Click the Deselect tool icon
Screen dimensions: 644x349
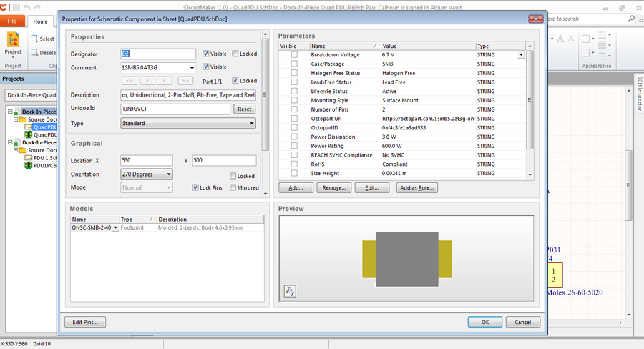tap(34, 52)
